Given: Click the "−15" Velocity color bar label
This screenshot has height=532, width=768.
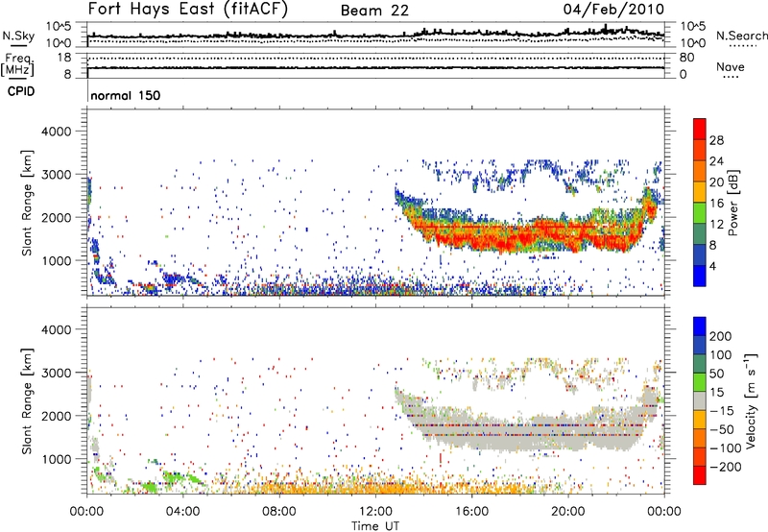Looking at the screenshot, I should (x=722, y=410).
